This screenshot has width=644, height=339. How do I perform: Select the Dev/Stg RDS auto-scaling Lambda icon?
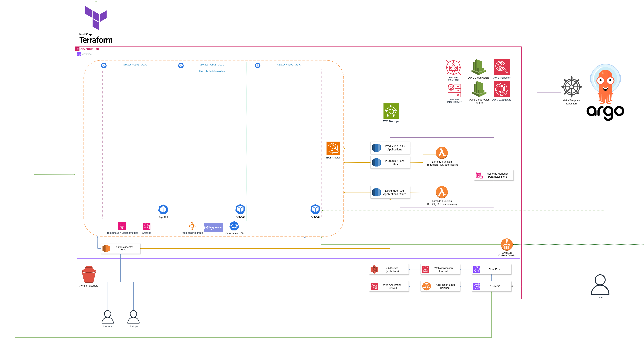[x=442, y=192]
